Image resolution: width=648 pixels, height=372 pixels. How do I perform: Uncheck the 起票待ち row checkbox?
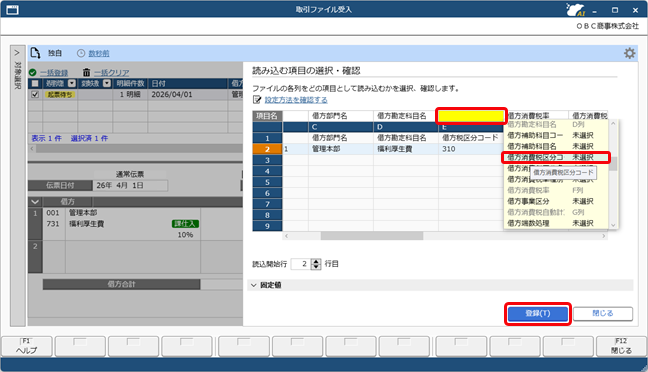[35, 94]
